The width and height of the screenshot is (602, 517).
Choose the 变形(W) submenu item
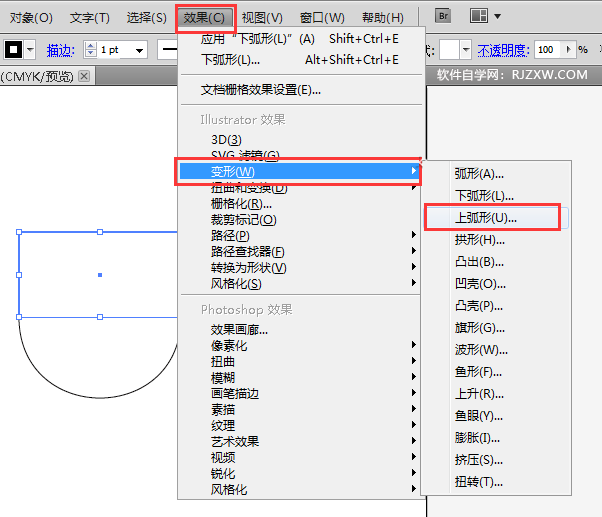click(x=300, y=171)
